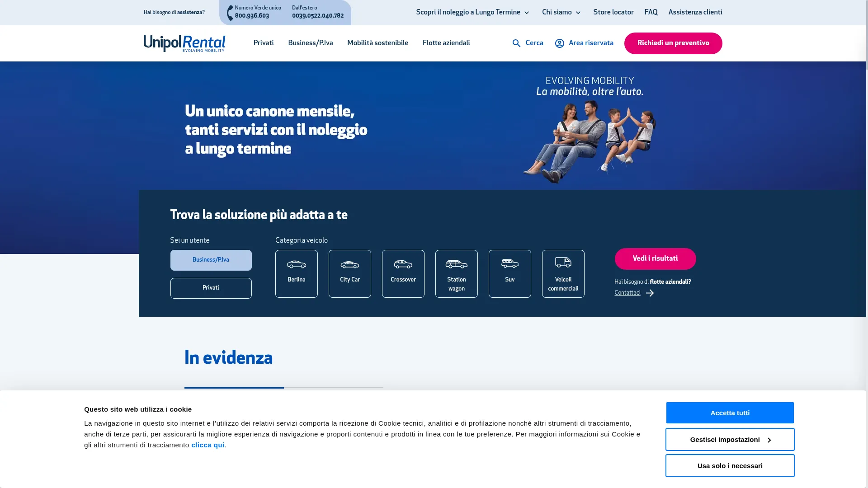Click Vedi i risultati button
This screenshot has height=488, width=868.
pyautogui.click(x=656, y=259)
